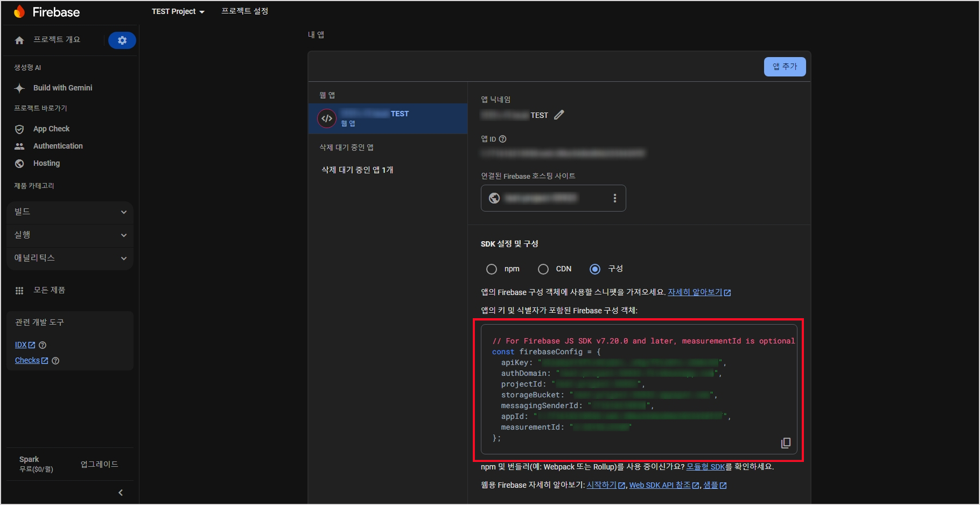The width and height of the screenshot is (980, 505).
Task: Click the connected hosting site box
Action: pyautogui.click(x=553, y=198)
